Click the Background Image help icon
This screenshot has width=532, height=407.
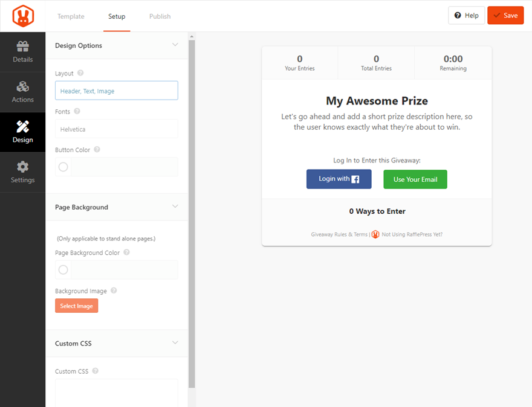(x=114, y=290)
